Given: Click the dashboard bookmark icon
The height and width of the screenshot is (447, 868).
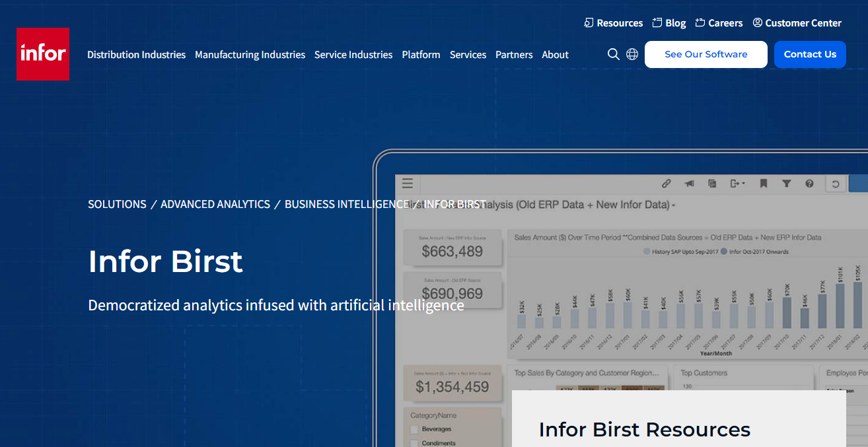Looking at the screenshot, I should pos(764,184).
